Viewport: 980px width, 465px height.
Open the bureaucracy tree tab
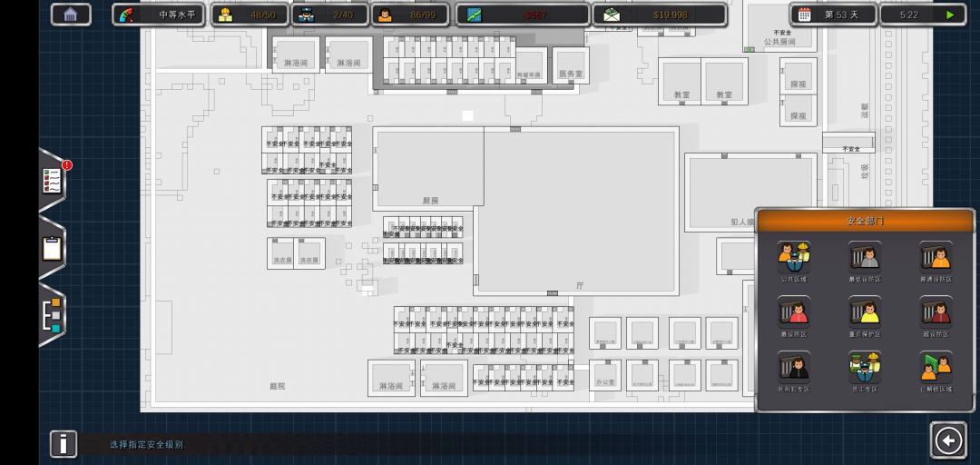click(x=53, y=315)
